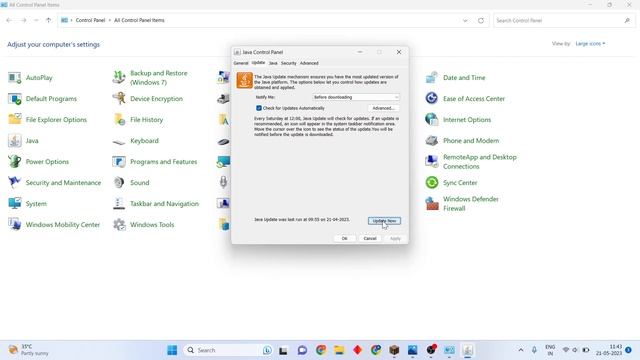Click the Search Control Panel field

[x=564, y=20]
